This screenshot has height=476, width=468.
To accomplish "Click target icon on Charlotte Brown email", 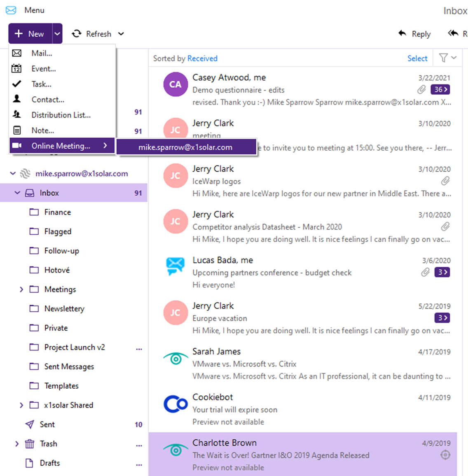I will click(445, 455).
